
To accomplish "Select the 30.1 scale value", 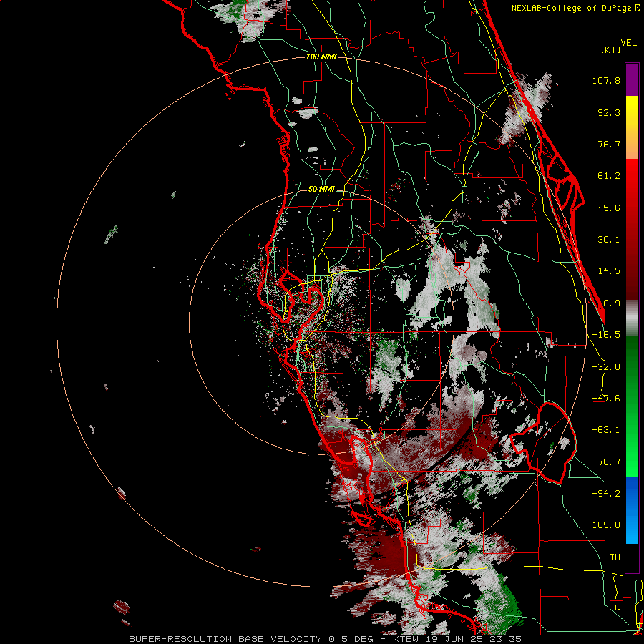I will click(x=609, y=240).
